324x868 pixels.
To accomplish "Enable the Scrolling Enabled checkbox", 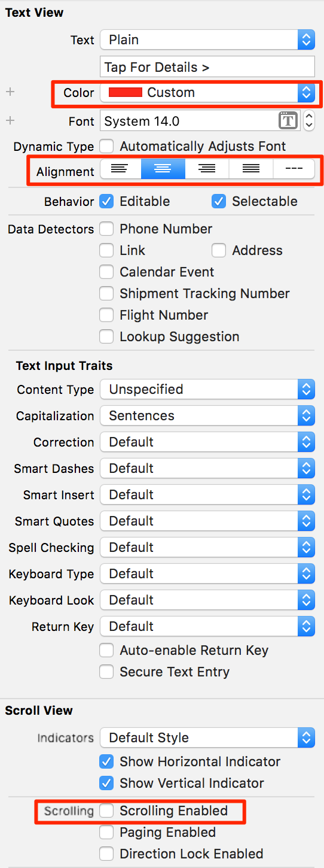I will tap(106, 811).
